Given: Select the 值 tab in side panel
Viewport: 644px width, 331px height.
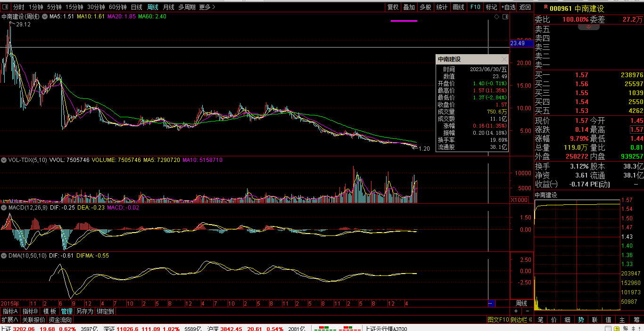Looking at the screenshot, I should point(609,320).
